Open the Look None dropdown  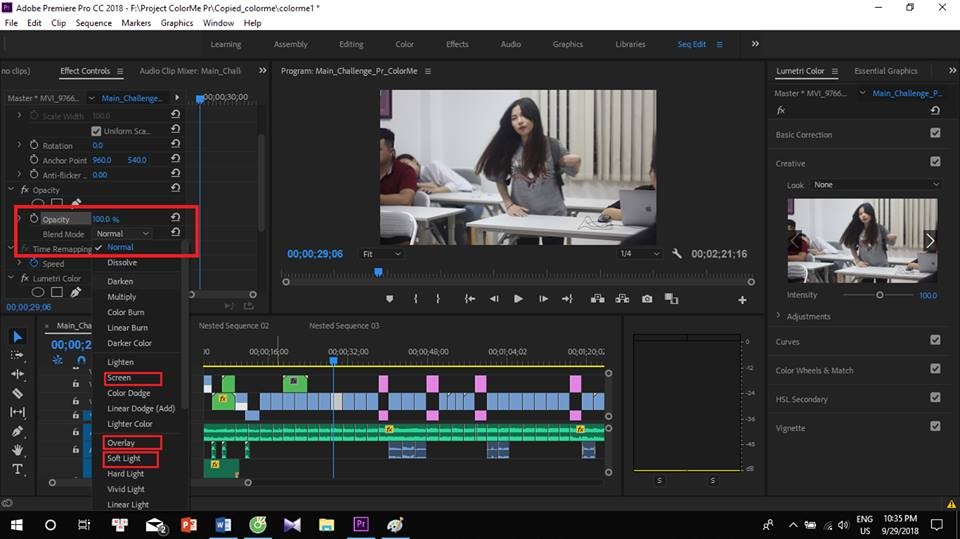(x=876, y=184)
